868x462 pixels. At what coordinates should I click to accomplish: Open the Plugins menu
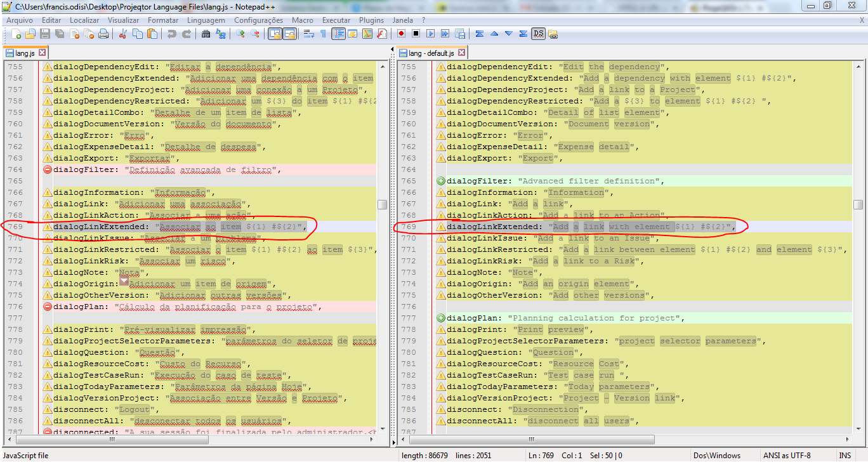[371, 20]
